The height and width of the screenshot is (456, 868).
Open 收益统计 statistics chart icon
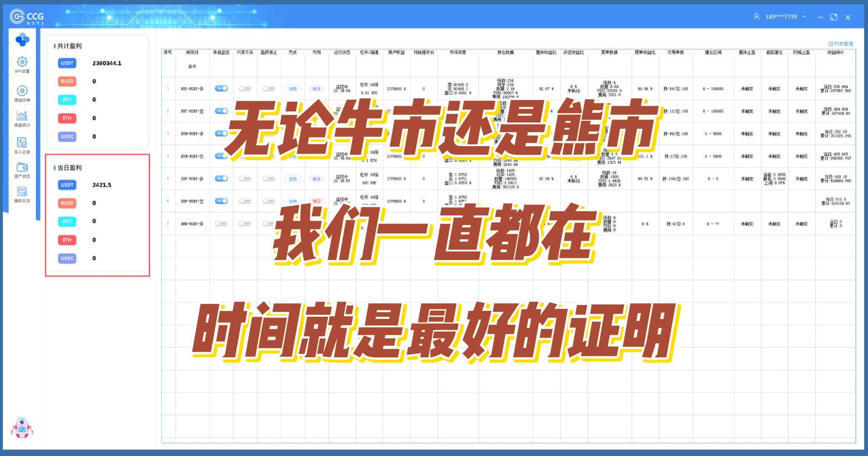point(22,116)
